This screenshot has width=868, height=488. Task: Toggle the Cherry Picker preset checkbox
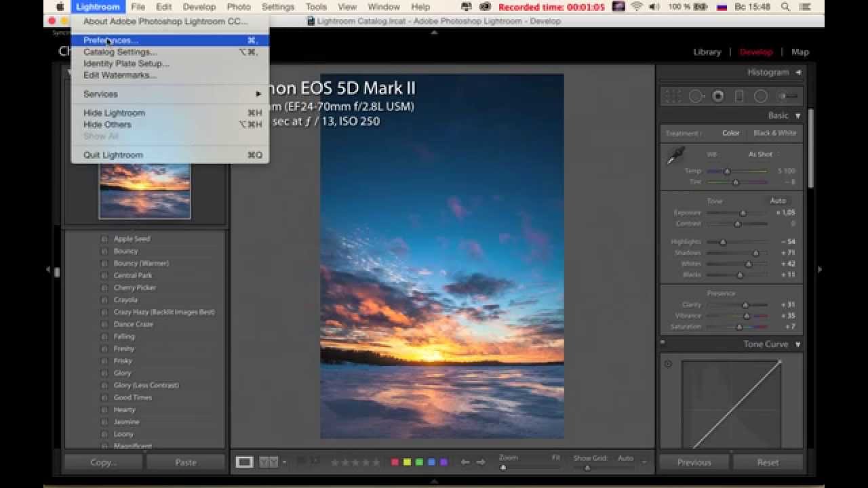pyautogui.click(x=104, y=287)
